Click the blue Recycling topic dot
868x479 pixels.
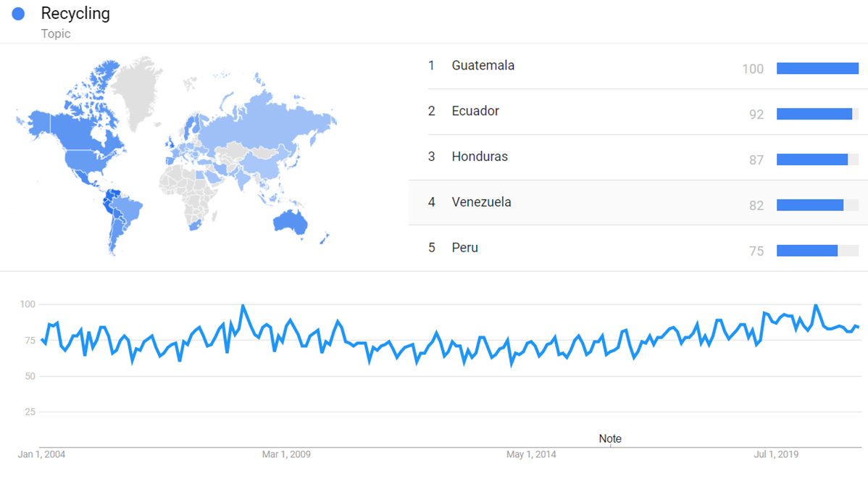tap(18, 14)
